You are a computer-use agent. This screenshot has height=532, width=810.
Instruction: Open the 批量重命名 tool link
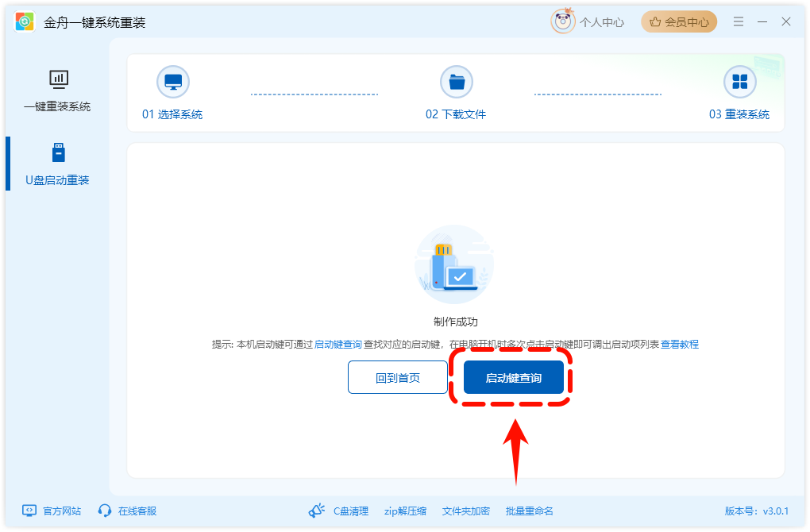[529, 511]
